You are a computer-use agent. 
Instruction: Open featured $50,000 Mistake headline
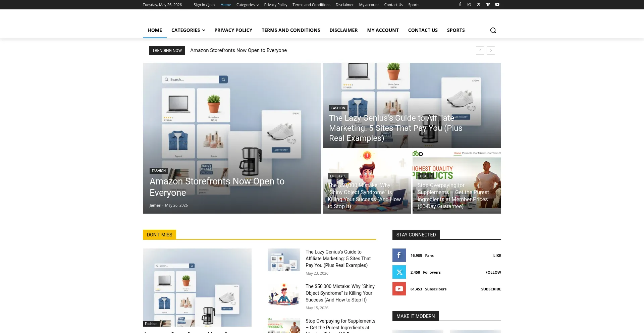pyautogui.click(x=364, y=196)
